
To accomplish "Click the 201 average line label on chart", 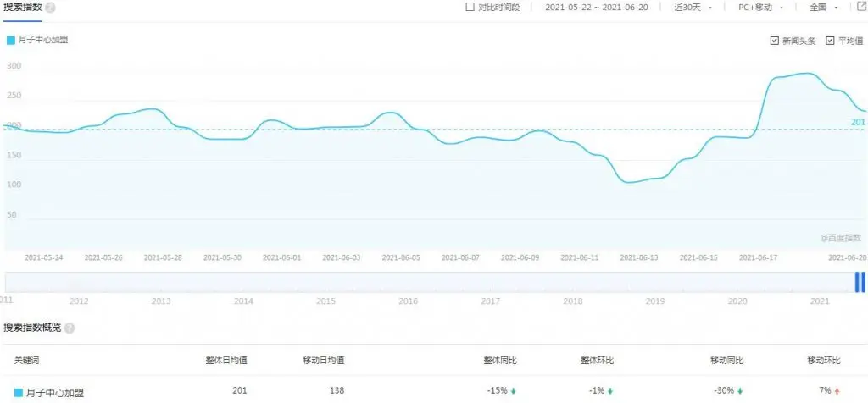I will click(x=858, y=122).
